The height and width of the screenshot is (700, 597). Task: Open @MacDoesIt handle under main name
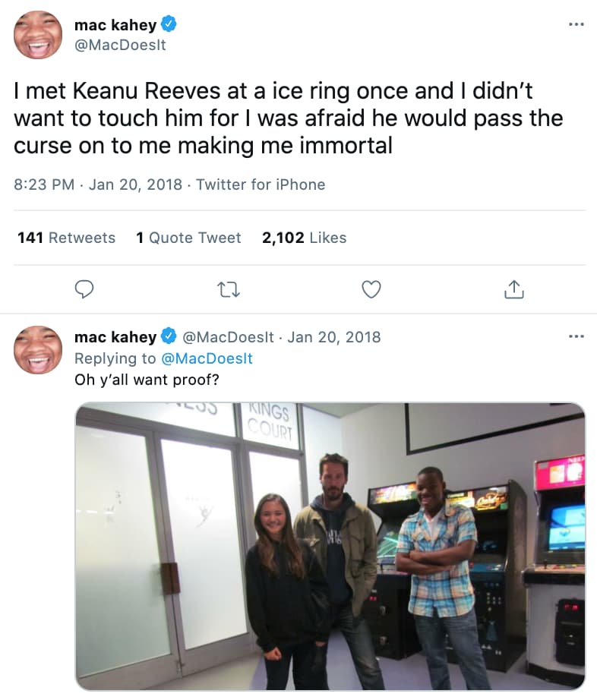(x=120, y=45)
